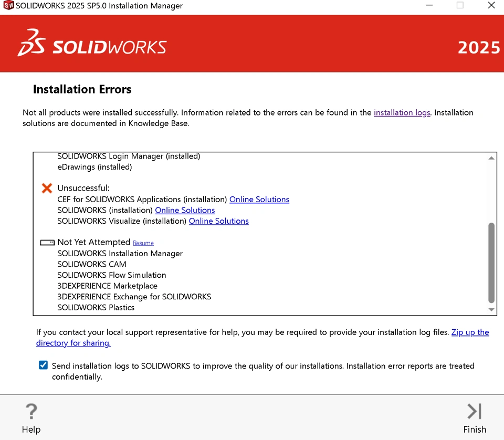This screenshot has width=504, height=440.
Task: Click the Unsuccessful: heading text
Action: coord(83,188)
